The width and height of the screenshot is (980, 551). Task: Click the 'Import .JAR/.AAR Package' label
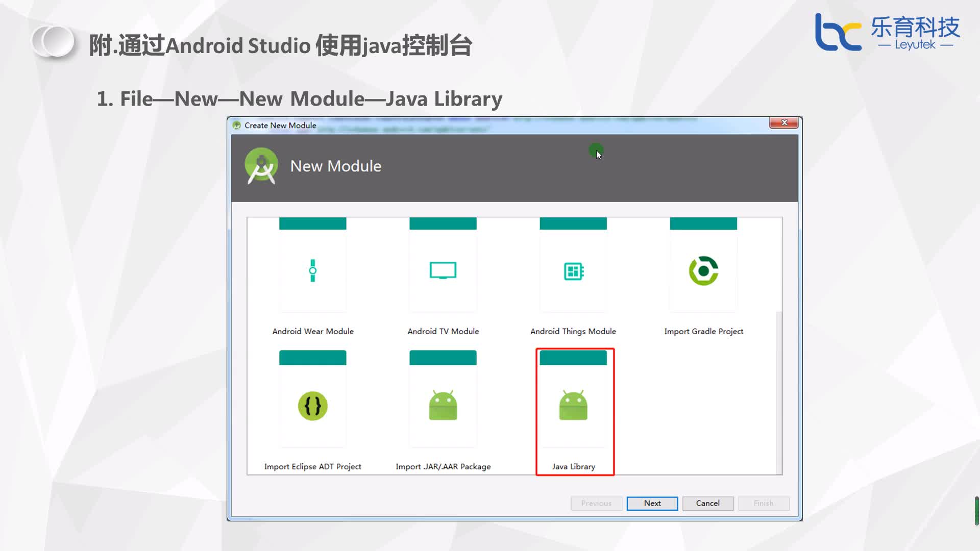click(443, 467)
